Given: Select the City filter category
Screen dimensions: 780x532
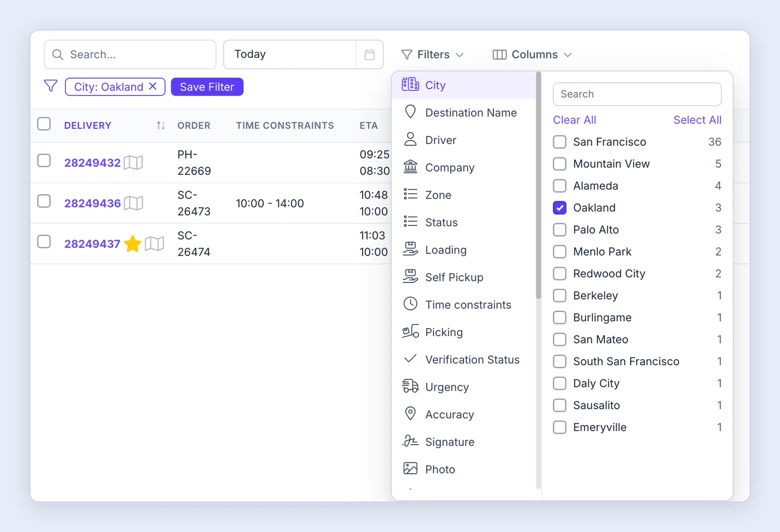Looking at the screenshot, I should 464,85.
